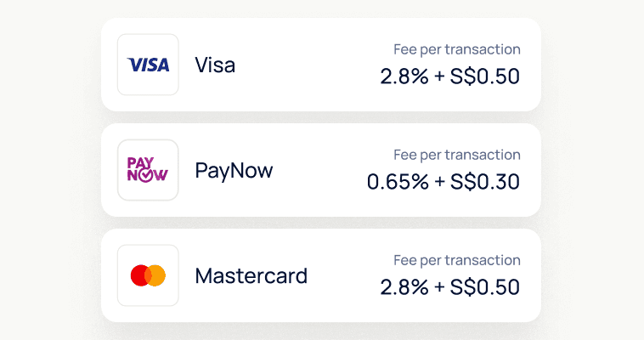Click the Mastercard logo icon
This screenshot has height=340, width=644.
[x=148, y=275]
